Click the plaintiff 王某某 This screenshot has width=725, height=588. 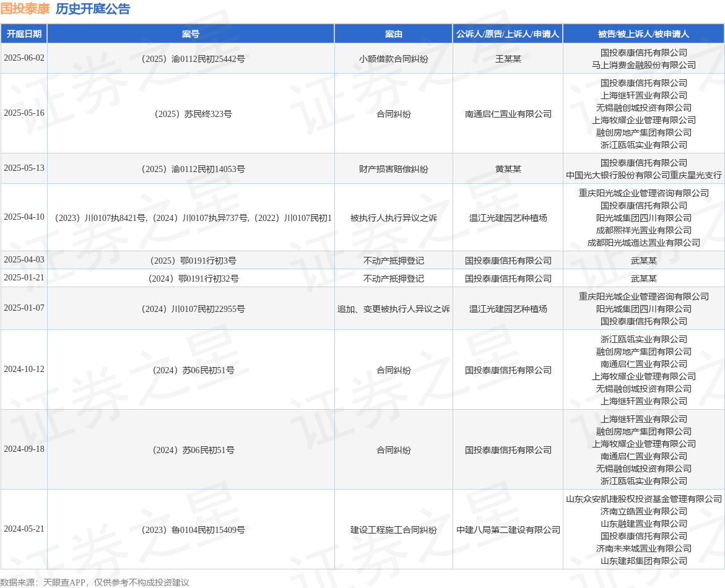click(508, 59)
